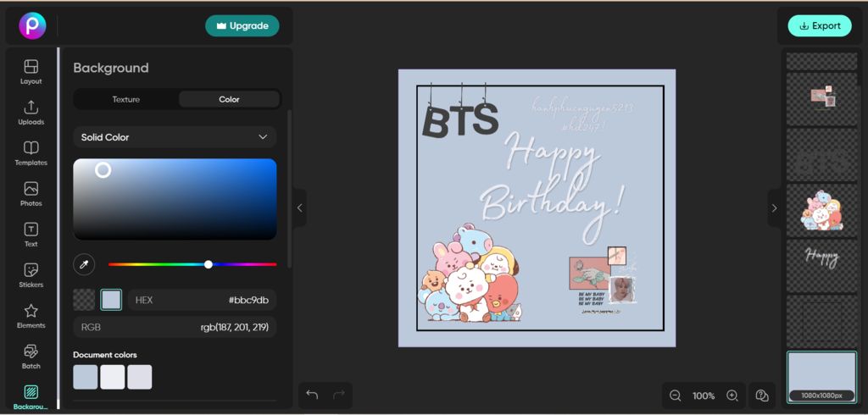Select the Text tool
The image size is (868, 415).
31,235
